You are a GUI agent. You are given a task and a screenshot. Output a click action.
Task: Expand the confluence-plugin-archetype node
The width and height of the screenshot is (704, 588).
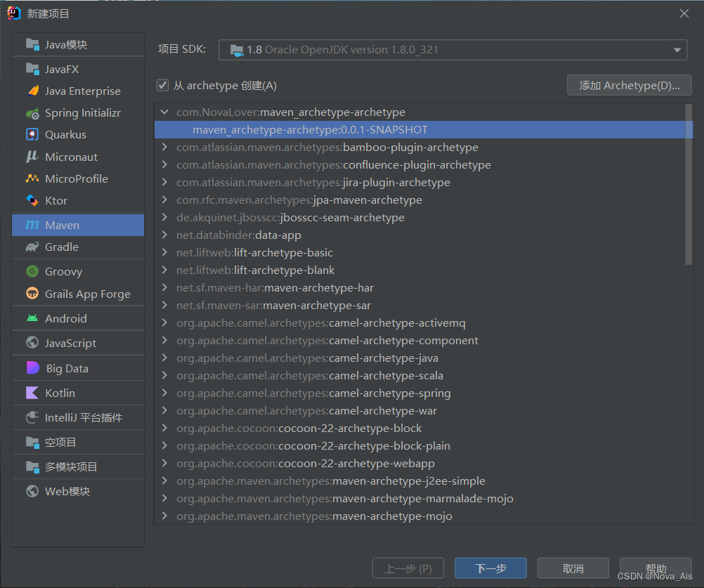click(165, 164)
